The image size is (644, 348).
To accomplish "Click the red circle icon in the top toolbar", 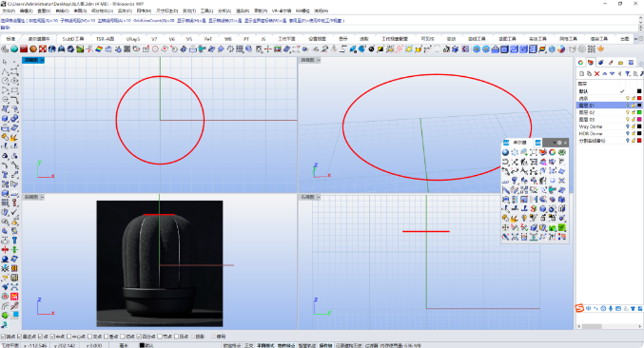I will click(x=155, y=49).
